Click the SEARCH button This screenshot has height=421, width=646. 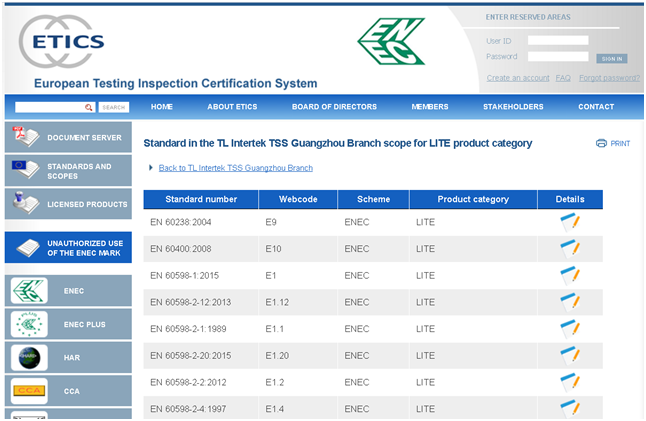pyautogui.click(x=114, y=107)
